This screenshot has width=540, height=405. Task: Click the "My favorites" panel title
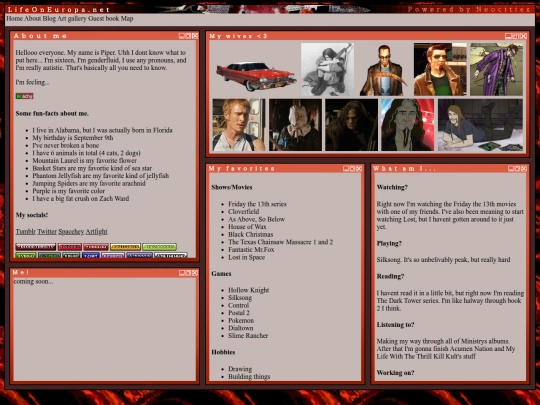241,168
